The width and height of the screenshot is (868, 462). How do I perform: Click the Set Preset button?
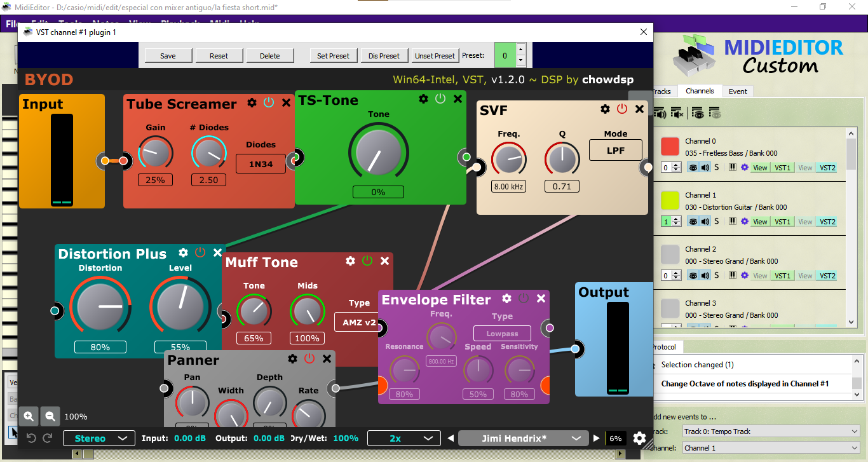point(333,56)
